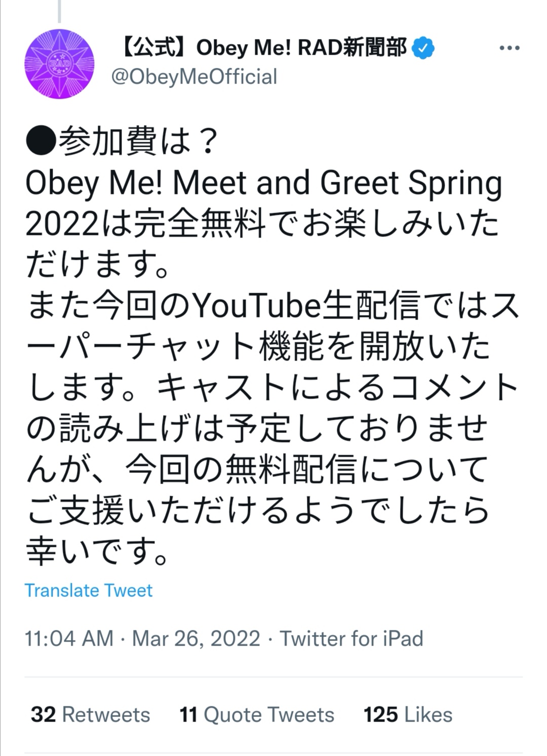View the 11 Quote Tweets list
Screen dimensions: 547x756
point(257,714)
